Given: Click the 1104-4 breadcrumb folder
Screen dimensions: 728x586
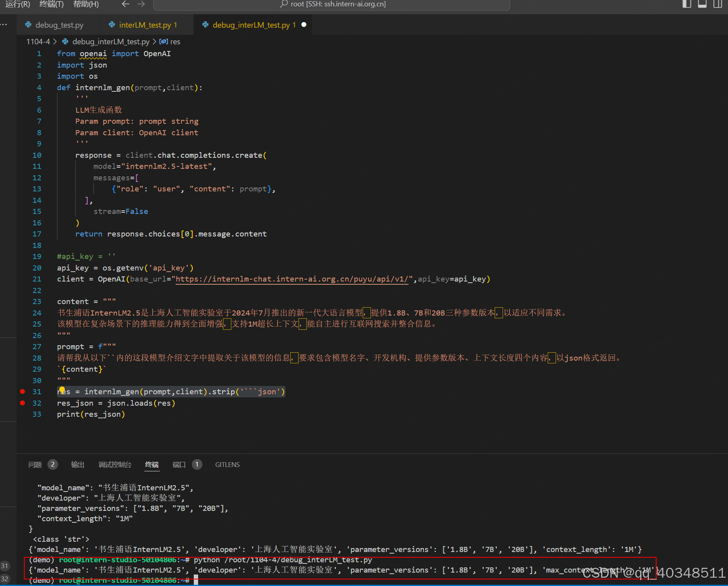Looking at the screenshot, I should tap(38, 42).
